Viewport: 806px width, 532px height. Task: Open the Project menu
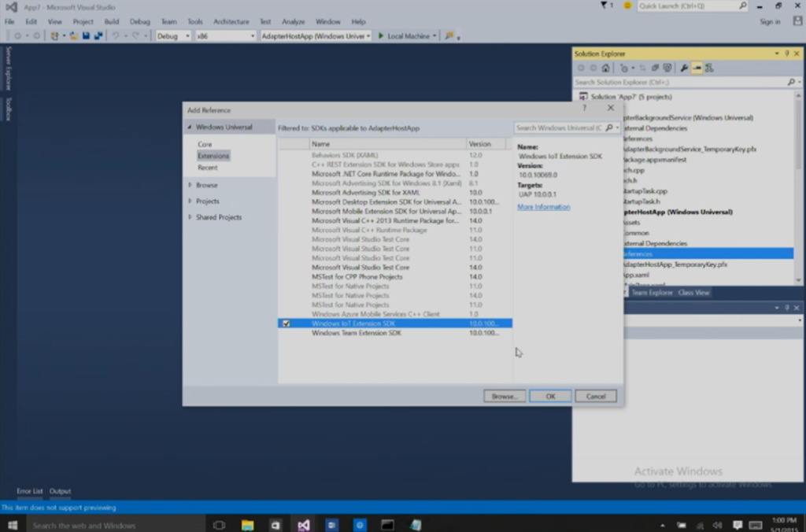click(83, 21)
